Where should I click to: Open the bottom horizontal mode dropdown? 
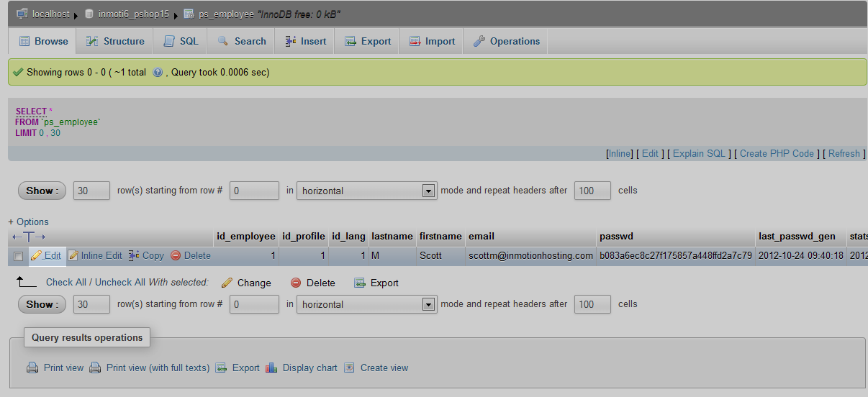pyautogui.click(x=366, y=304)
